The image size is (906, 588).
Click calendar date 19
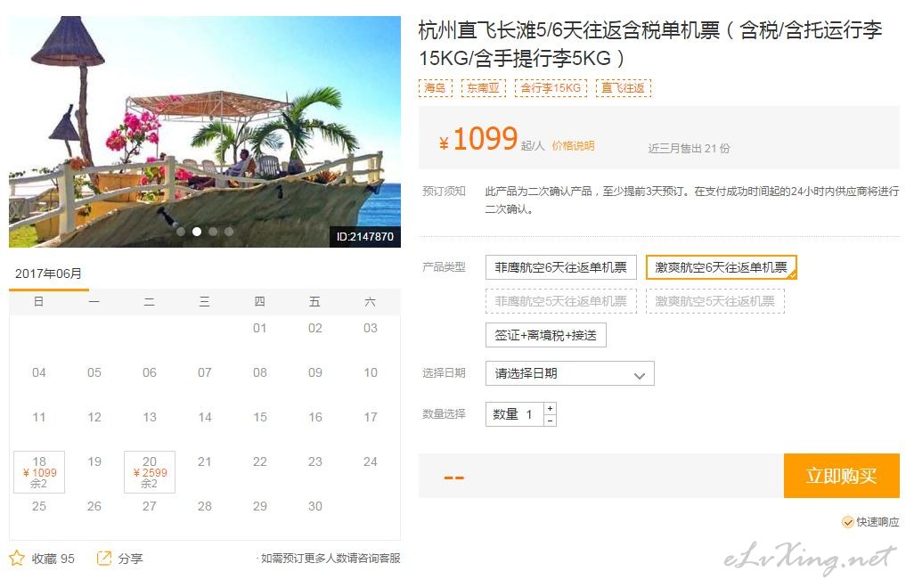pos(94,461)
